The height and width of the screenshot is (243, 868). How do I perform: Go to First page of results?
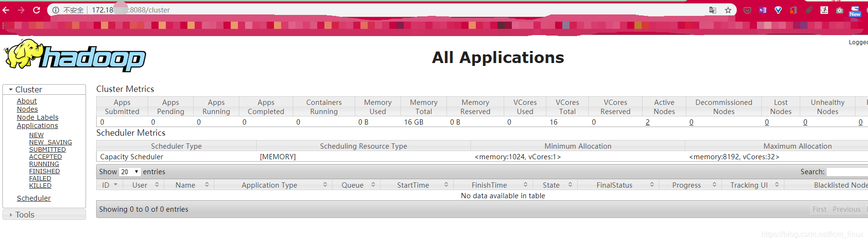[x=819, y=209]
